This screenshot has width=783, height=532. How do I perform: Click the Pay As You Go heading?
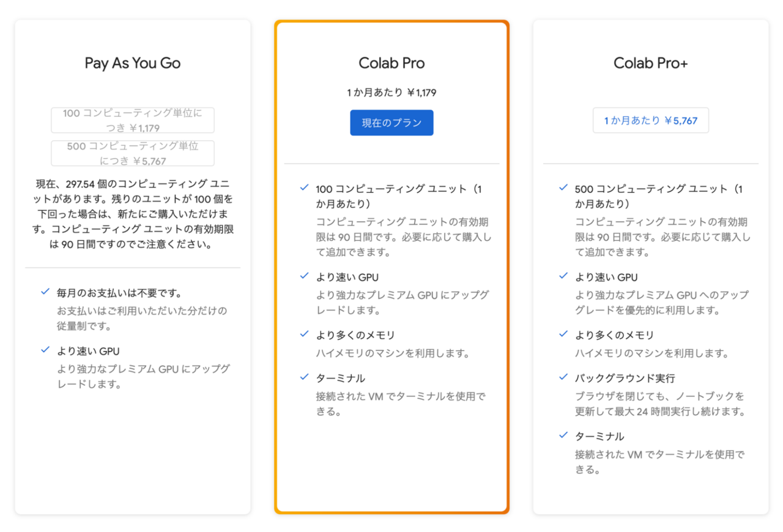click(133, 64)
